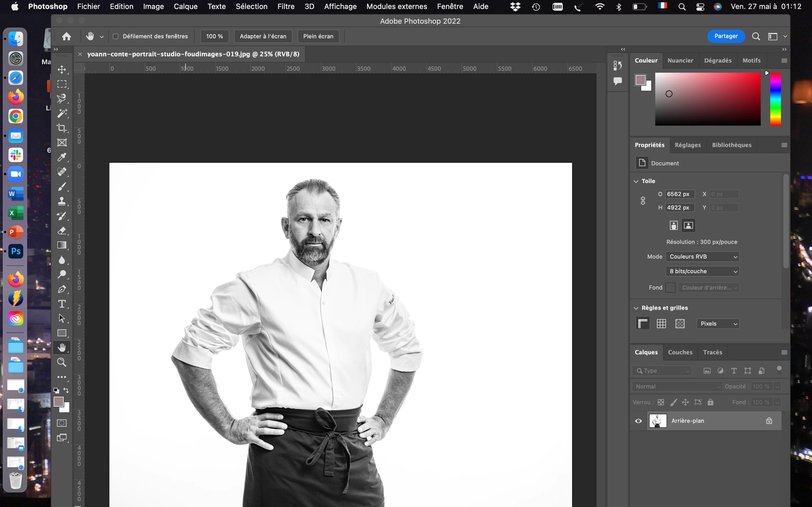Screen dimensions: 812x507
Task: Open the 8 bits/couche dropdown
Action: tap(702, 271)
